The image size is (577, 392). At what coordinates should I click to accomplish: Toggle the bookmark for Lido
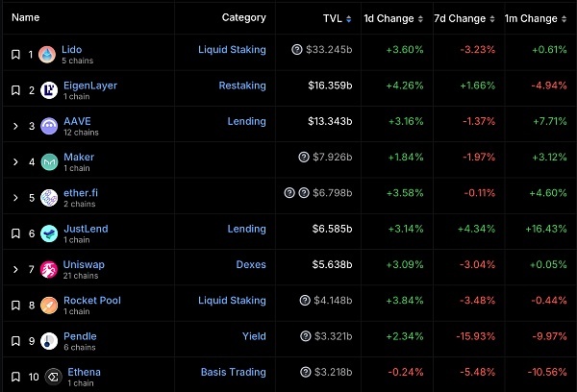(x=15, y=55)
